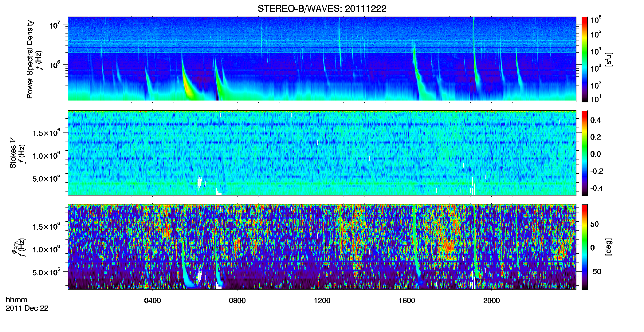Click the -0.2 tick on the Stokes V color bar
The height and width of the screenshot is (332, 644).
pos(597,171)
